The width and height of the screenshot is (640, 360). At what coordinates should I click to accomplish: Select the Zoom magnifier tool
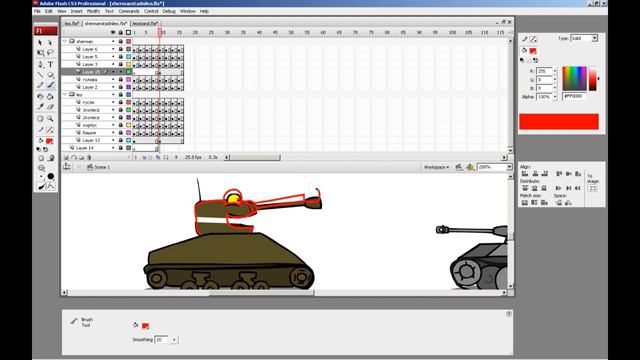click(50, 119)
